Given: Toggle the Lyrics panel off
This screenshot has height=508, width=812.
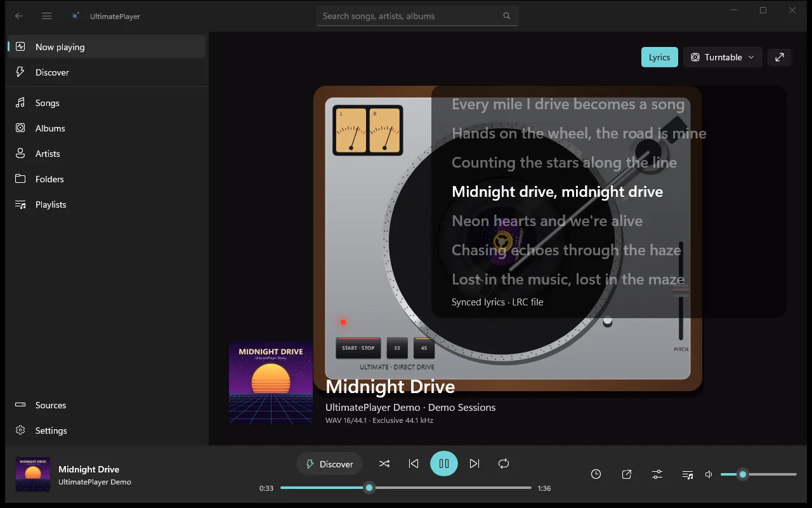Looking at the screenshot, I should [660, 57].
